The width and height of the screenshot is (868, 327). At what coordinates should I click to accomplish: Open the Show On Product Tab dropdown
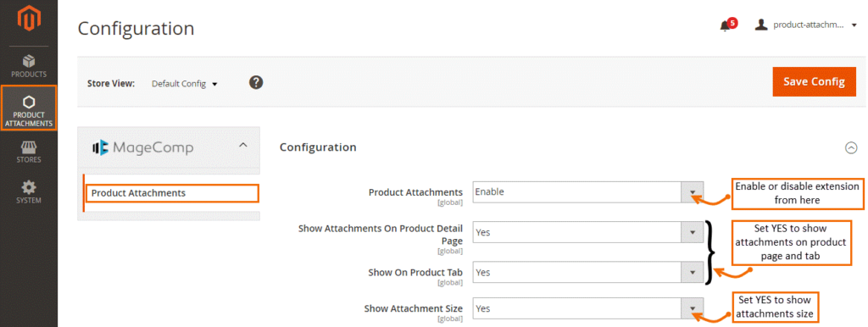tap(588, 273)
